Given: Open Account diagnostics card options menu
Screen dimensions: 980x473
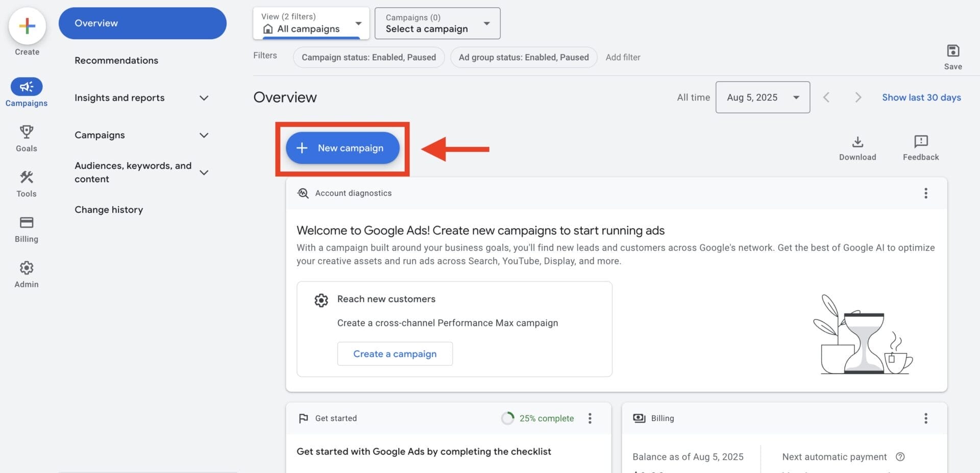Looking at the screenshot, I should (926, 193).
